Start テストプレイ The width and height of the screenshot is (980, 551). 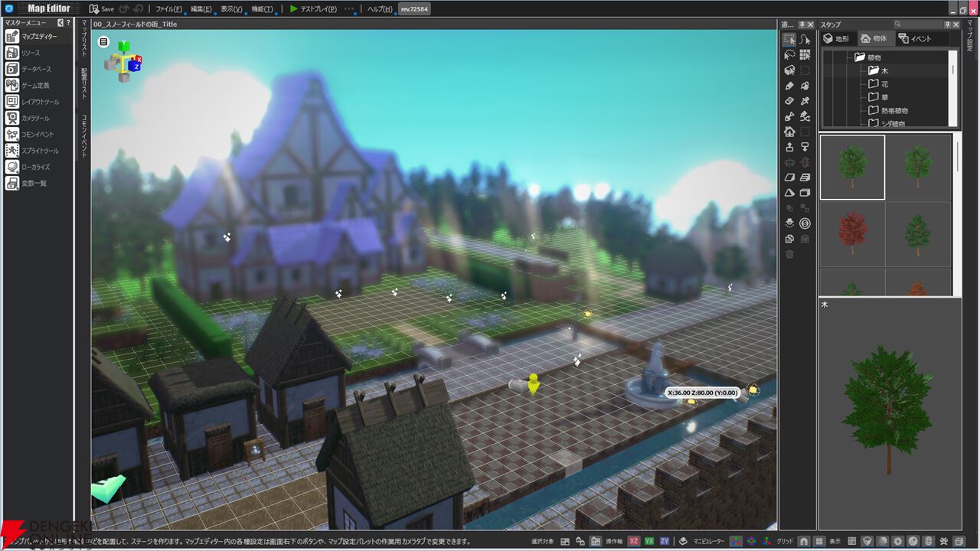314,9
